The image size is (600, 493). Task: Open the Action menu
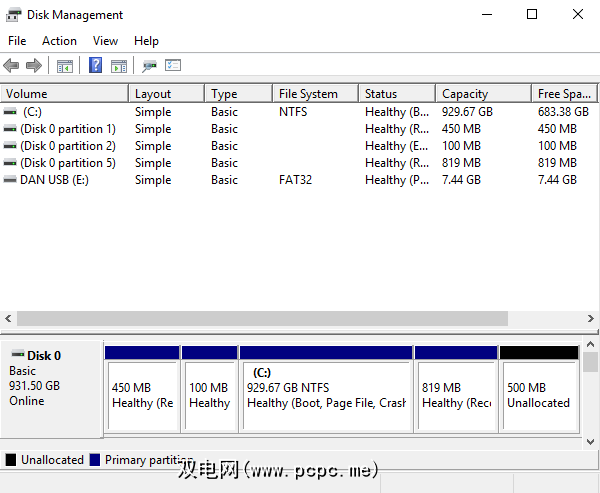click(59, 41)
